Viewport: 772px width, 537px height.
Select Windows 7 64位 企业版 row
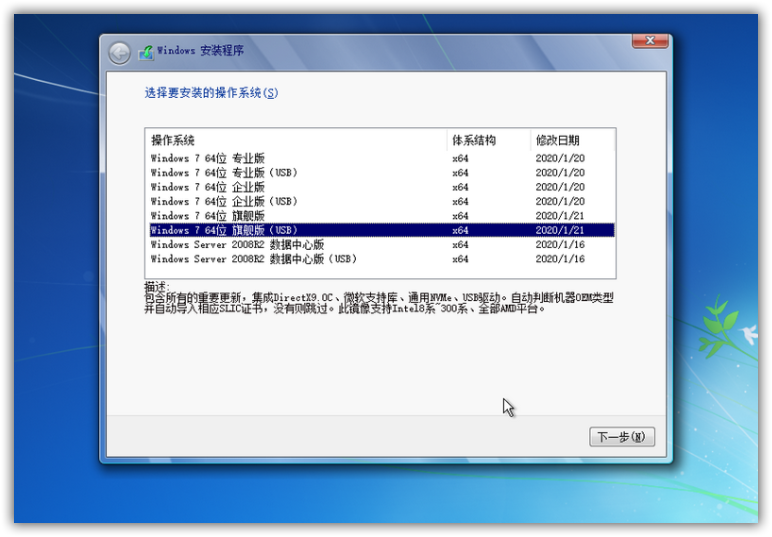click(x=382, y=187)
